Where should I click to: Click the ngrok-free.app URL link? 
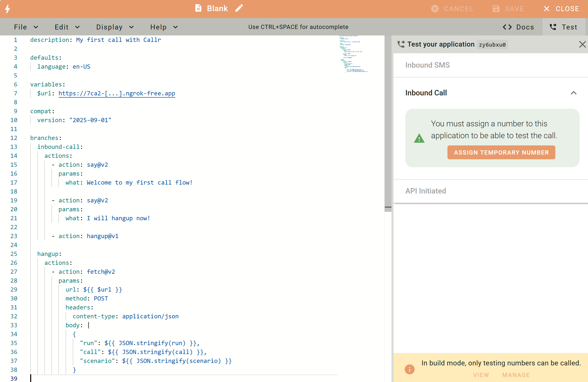[117, 93]
